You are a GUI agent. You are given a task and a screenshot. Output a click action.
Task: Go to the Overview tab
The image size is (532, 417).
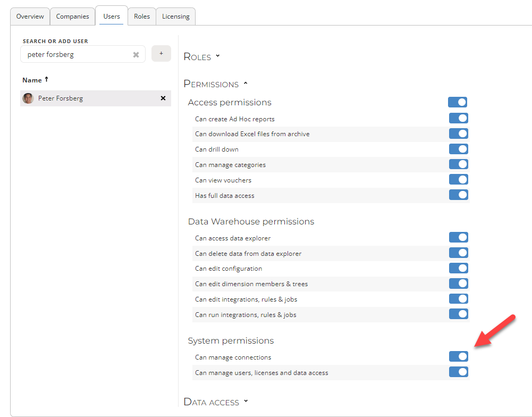coord(30,16)
